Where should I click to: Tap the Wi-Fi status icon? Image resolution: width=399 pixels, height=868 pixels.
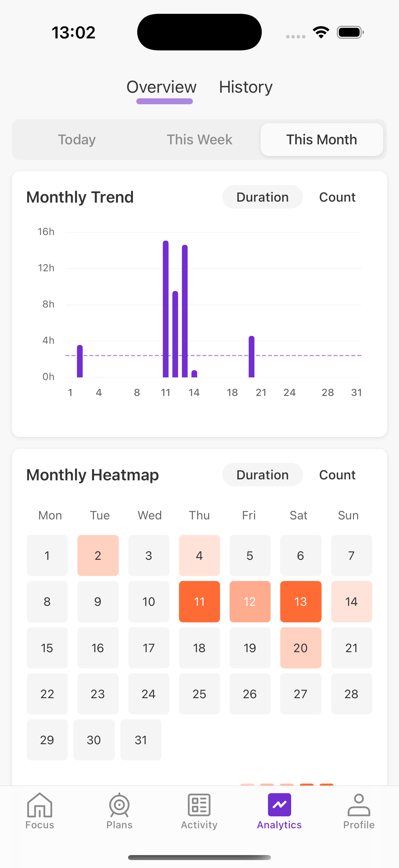coord(321,32)
